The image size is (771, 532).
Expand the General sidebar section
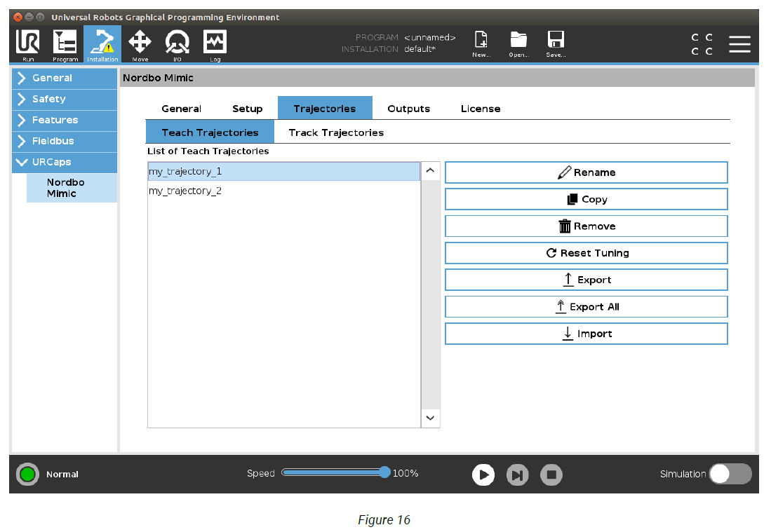click(65, 78)
